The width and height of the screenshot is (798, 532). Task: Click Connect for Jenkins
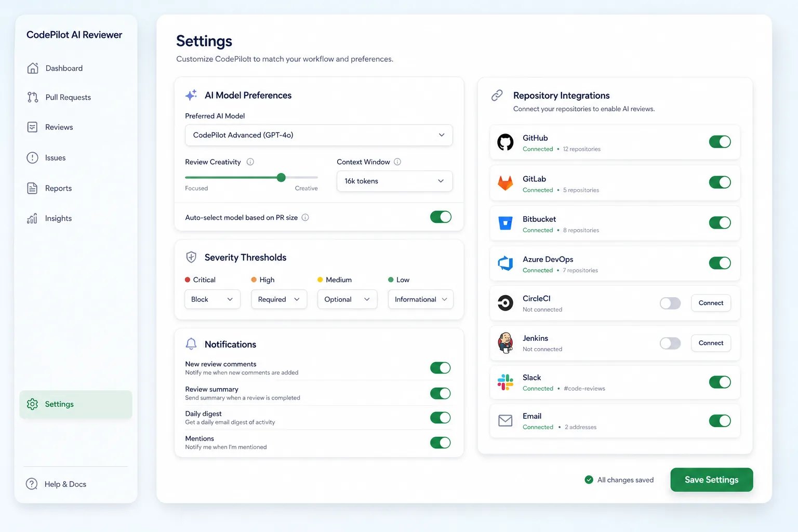click(x=711, y=343)
